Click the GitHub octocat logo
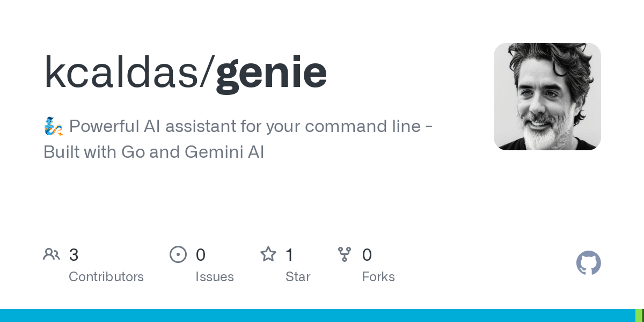The image size is (644, 322). (x=588, y=263)
